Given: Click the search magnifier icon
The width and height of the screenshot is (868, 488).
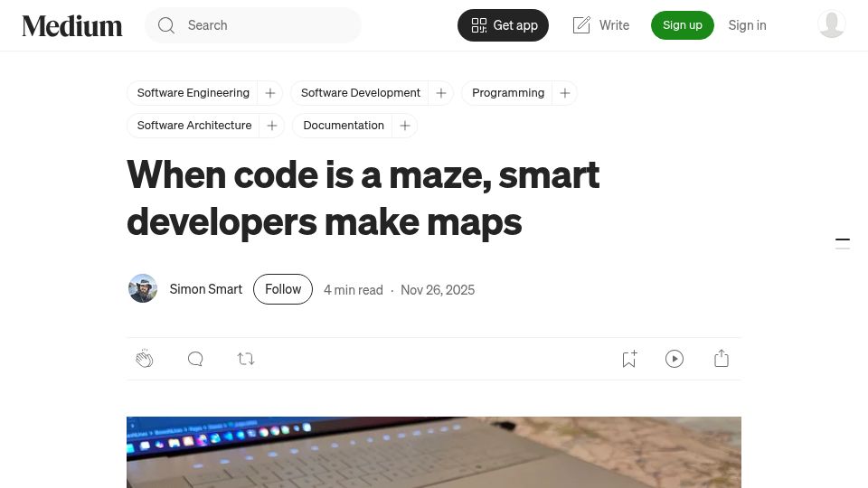Looking at the screenshot, I should 166,25.
